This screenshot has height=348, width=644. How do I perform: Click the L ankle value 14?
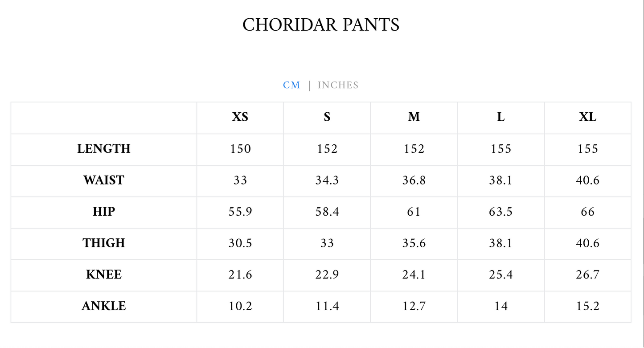pos(500,306)
